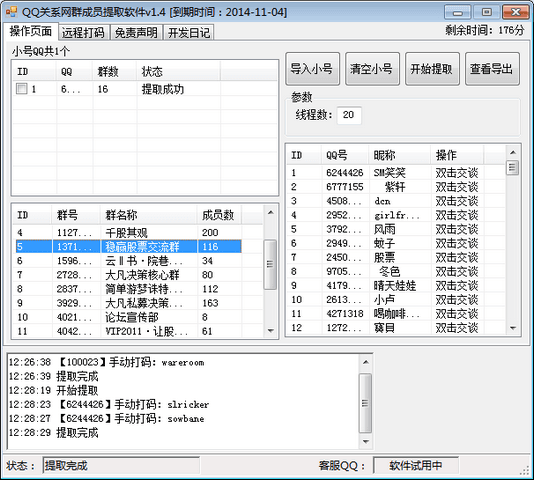Image resolution: width=534 pixels, height=480 pixels.
Task: Click scroll-down arrow of the log box
Action: (x=366, y=442)
